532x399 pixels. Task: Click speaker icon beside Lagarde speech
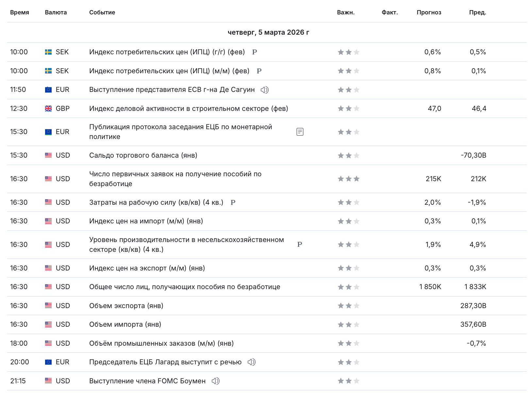251,362
